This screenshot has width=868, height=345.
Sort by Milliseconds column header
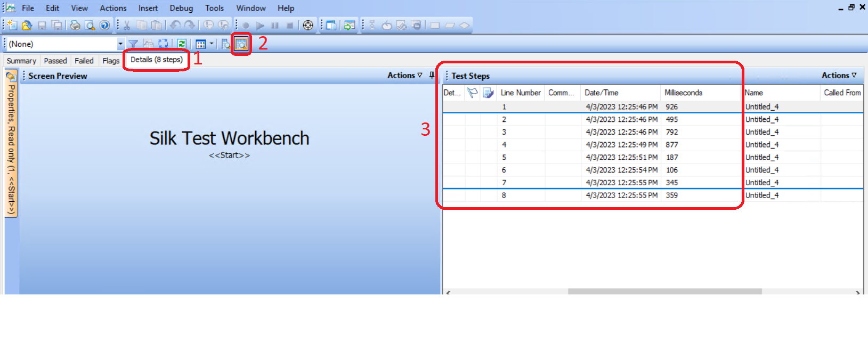click(701, 93)
